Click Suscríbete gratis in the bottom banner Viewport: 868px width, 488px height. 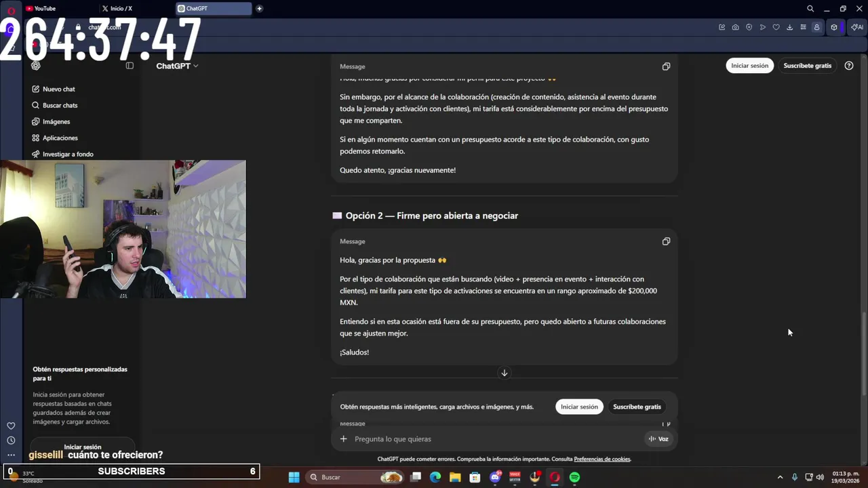pyautogui.click(x=637, y=407)
